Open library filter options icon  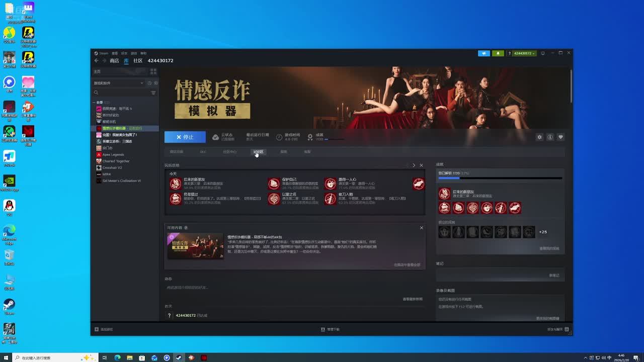tap(153, 93)
